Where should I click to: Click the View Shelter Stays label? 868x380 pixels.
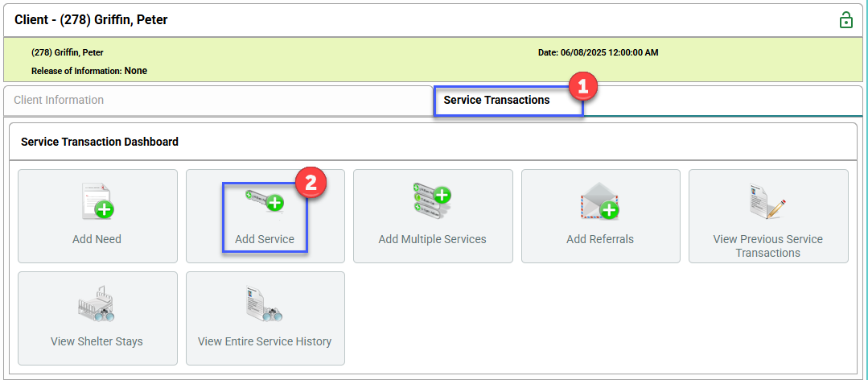[97, 342]
